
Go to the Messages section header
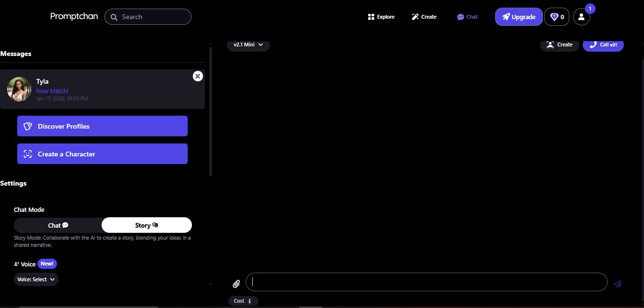click(16, 54)
